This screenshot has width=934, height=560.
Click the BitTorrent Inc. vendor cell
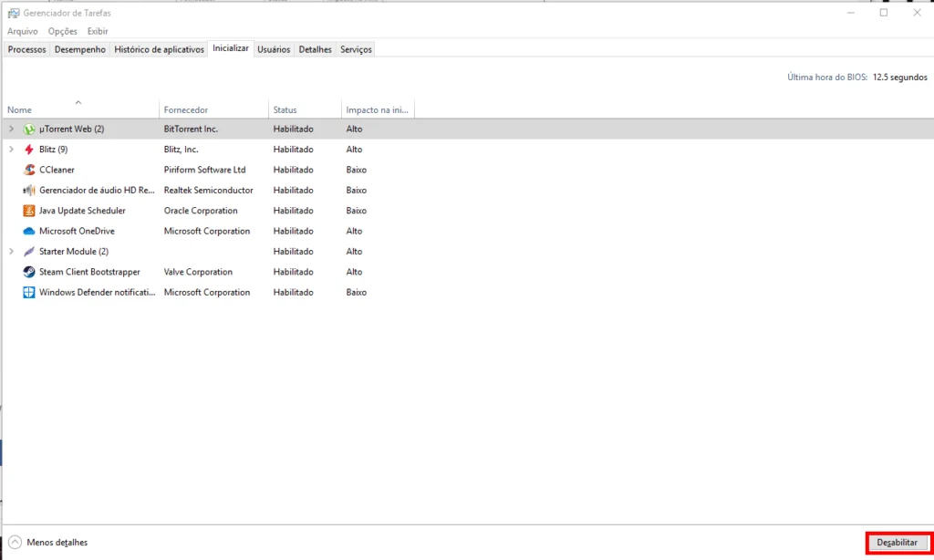[x=191, y=129]
